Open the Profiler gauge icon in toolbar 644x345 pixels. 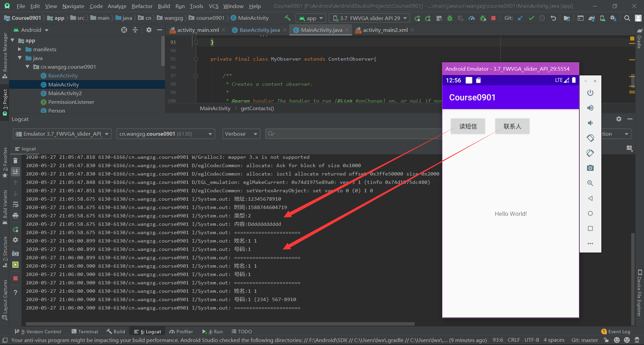point(472,18)
